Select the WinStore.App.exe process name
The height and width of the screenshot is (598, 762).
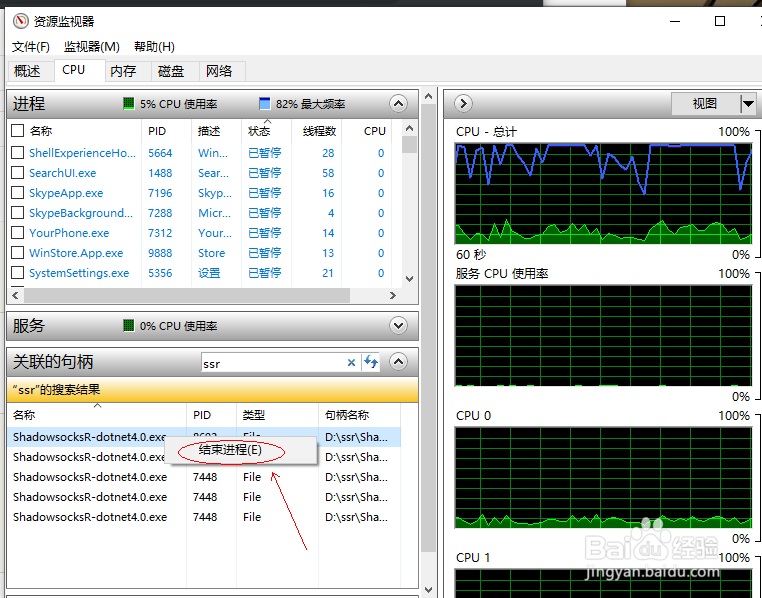pos(76,253)
